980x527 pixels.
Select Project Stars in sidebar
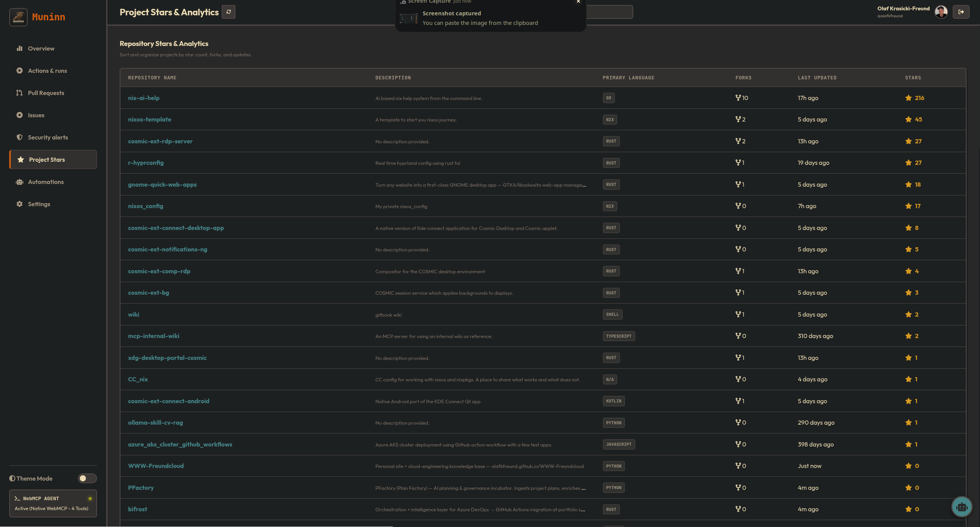click(53, 159)
